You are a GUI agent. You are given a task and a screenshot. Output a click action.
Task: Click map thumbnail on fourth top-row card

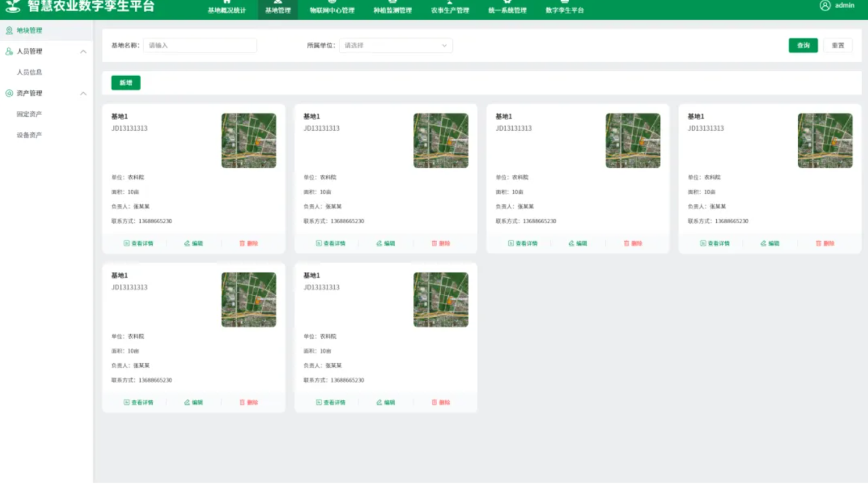(825, 141)
